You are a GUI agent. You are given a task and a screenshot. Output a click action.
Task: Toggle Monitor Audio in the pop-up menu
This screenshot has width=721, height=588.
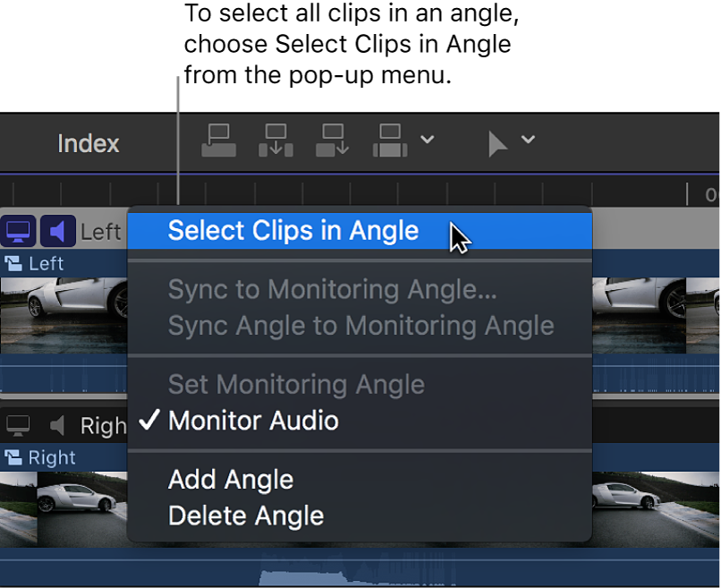[253, 422]
